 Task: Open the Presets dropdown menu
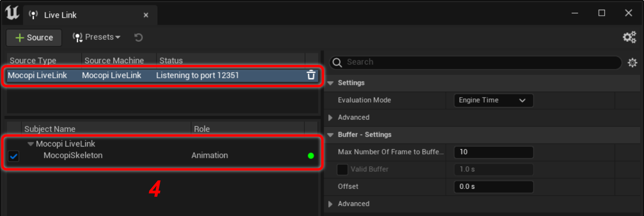(x=97, y=37)
